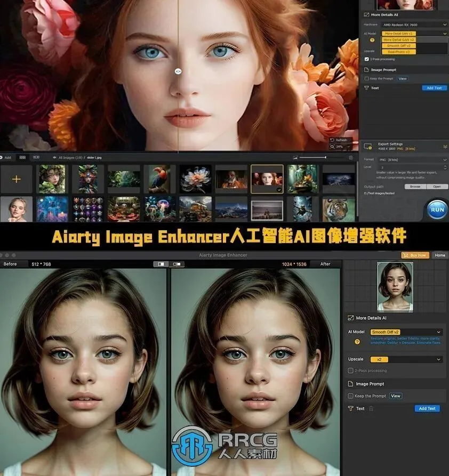Click the AI Model help icon in upper window

point(372,40)
